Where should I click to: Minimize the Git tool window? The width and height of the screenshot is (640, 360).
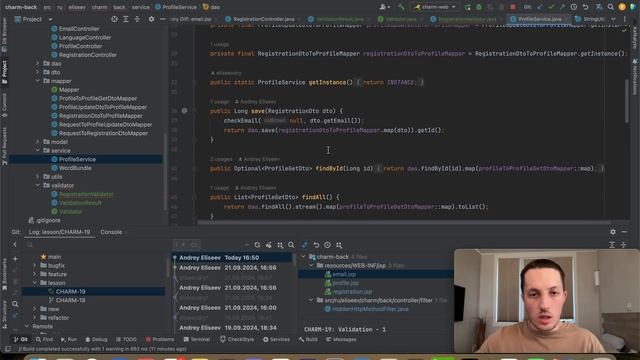[624, 232]
